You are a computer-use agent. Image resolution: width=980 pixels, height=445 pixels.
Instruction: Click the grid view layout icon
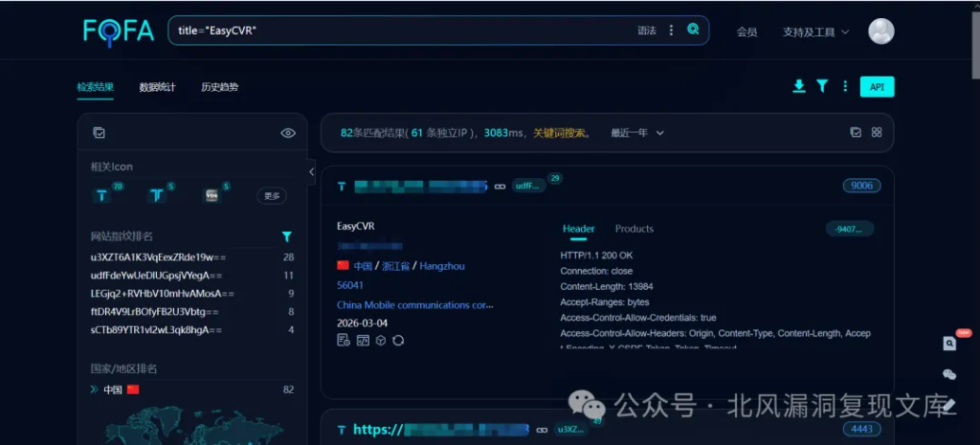(x=876, y=133)
